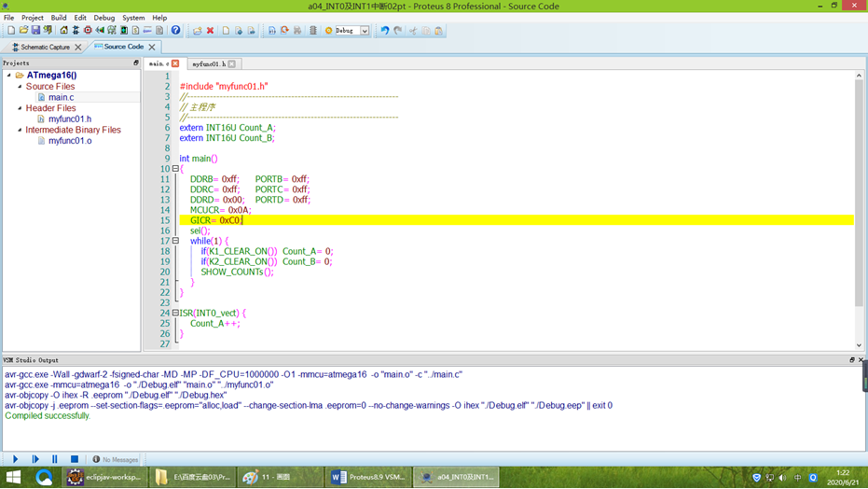
Task: Click the undo arrow icon
Action: pos(385,31)
